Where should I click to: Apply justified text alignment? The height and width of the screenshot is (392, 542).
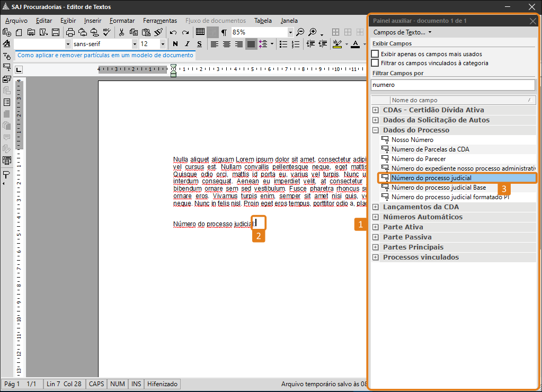[x=251, y=44]
